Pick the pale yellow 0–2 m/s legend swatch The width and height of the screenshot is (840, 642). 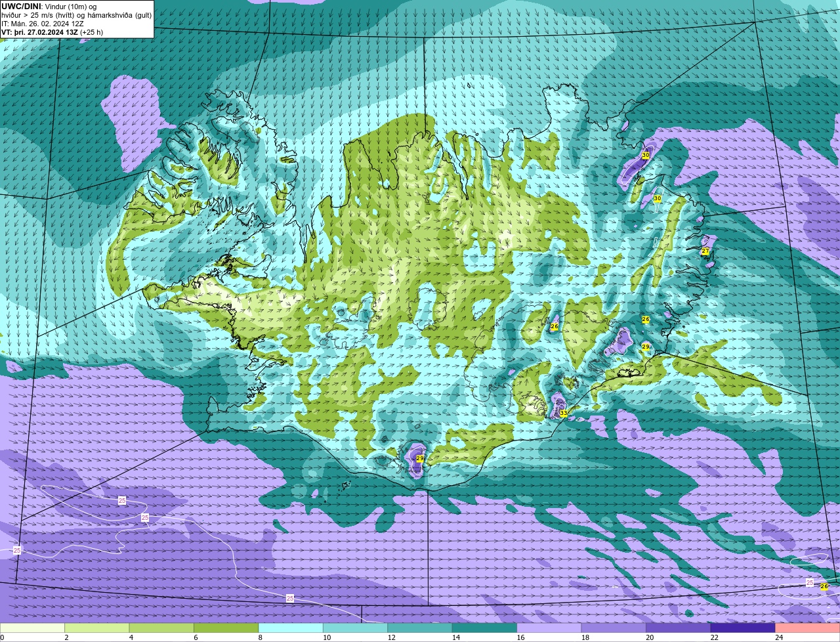(32, 628)
